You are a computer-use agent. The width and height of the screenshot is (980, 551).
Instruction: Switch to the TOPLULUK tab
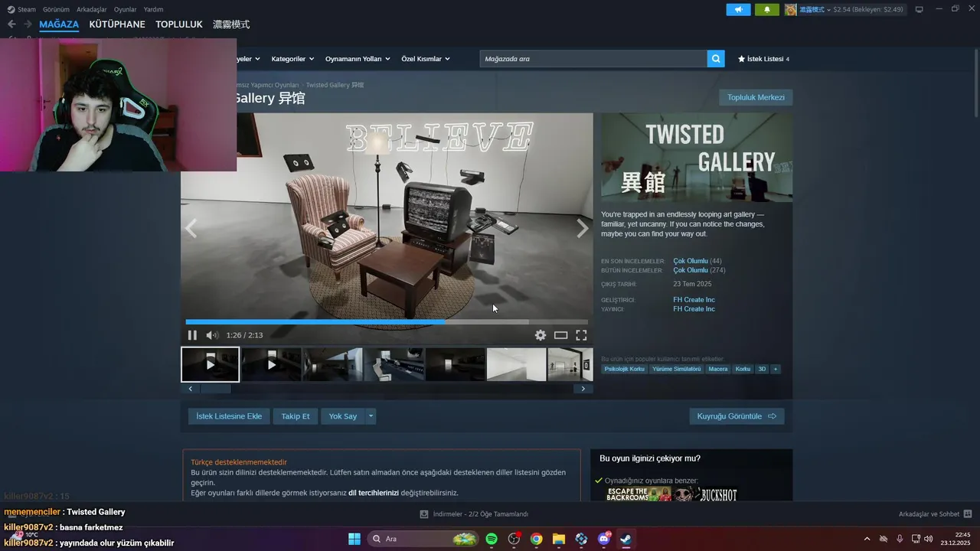pos(179,24)
